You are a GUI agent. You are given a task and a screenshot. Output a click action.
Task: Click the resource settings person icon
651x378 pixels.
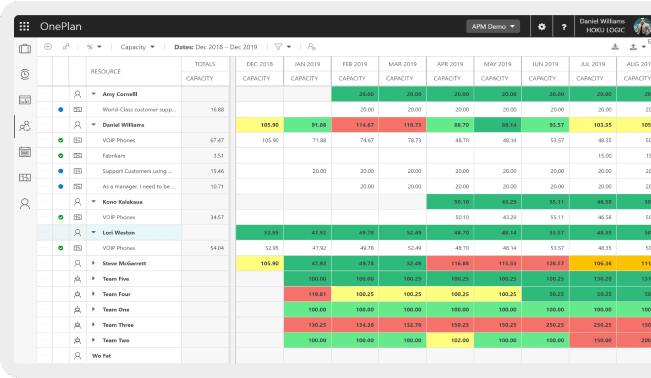click(x=312, y=47)
